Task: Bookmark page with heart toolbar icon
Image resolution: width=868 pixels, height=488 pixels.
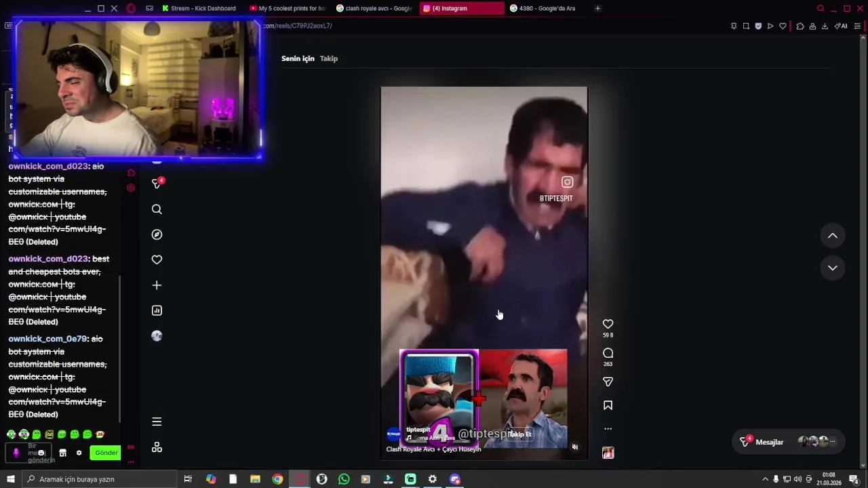Action: [783, 26]
